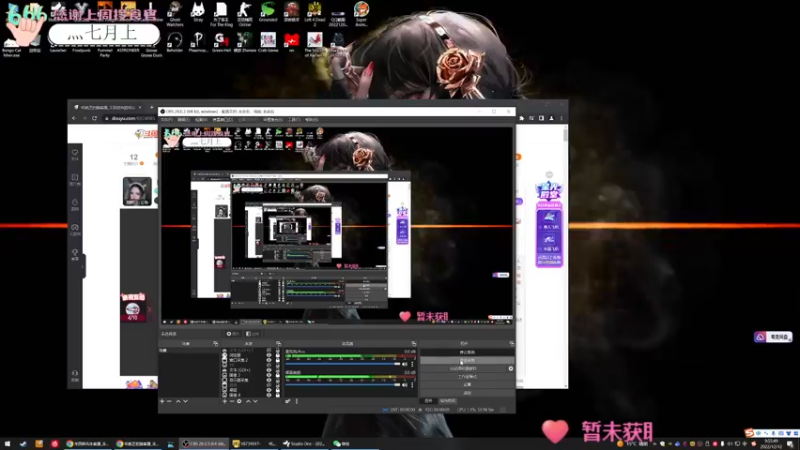Toggle lock on 窗口采集 2 source
The image size is (800, 450).
[x=278, y=360]
